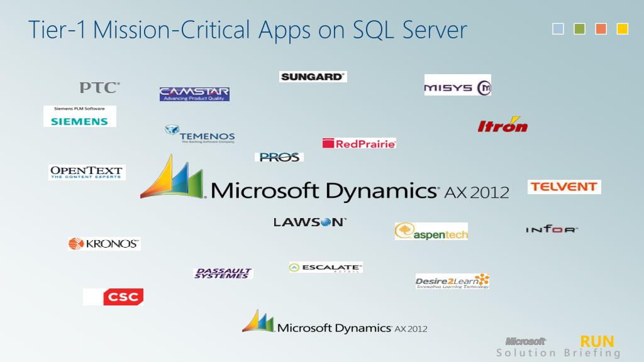The width and height of the screenshot is (644, 362).
Task: Click the light blue square in header
Action: (558, 29)
